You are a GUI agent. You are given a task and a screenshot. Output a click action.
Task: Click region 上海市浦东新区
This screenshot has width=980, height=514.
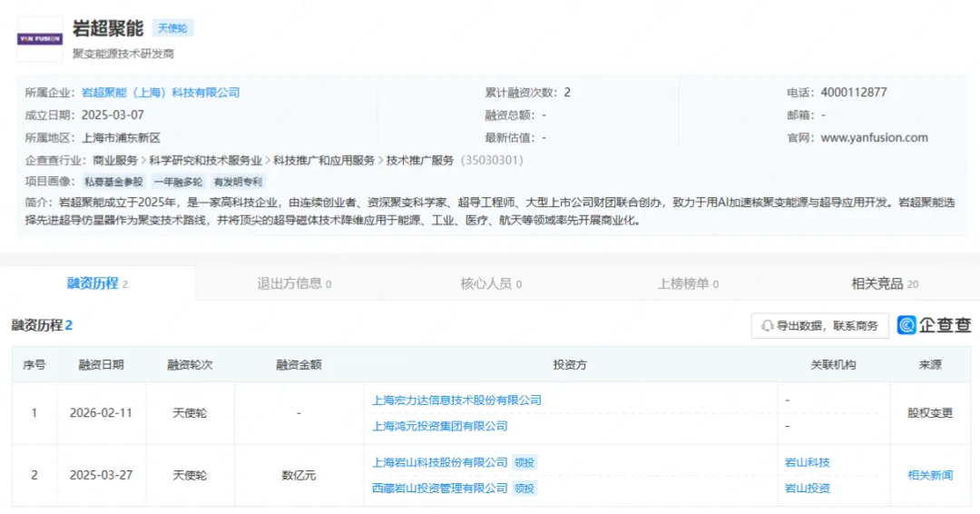tap(122, 137)
